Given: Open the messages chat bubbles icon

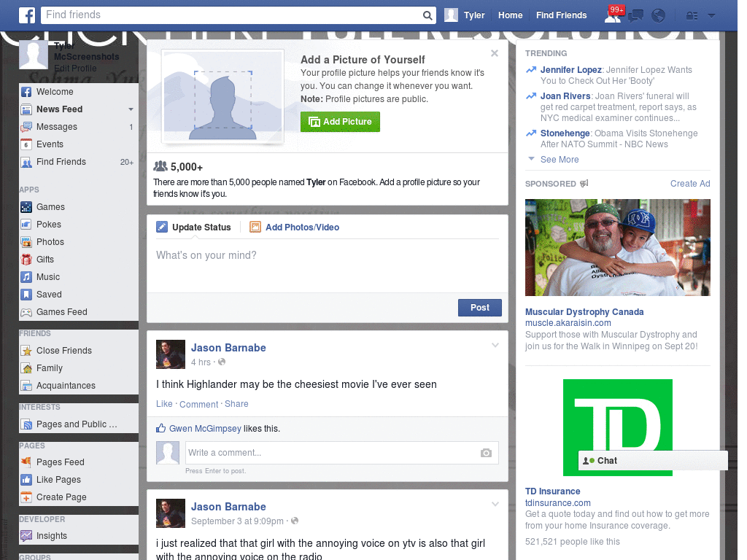Looking at the screenshot, I should [x=635, y=16].
